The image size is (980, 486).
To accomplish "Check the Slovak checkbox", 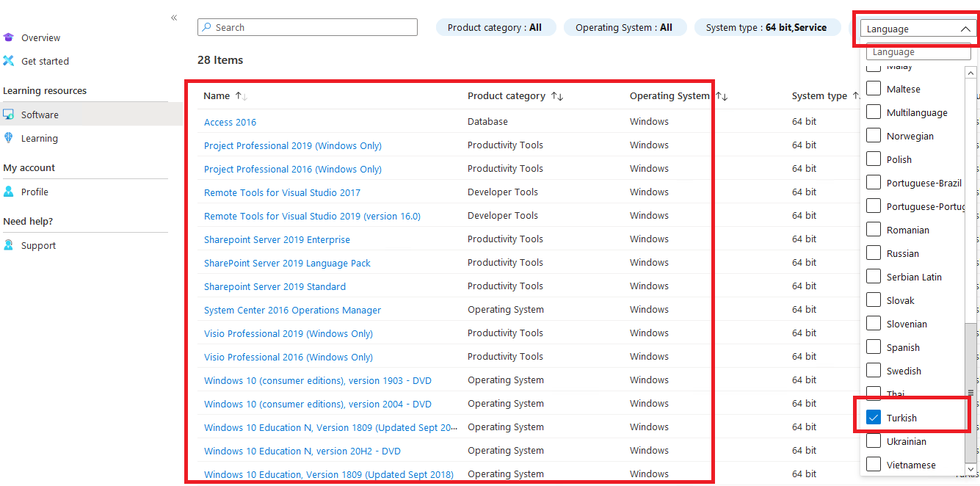I will (874, 300).
